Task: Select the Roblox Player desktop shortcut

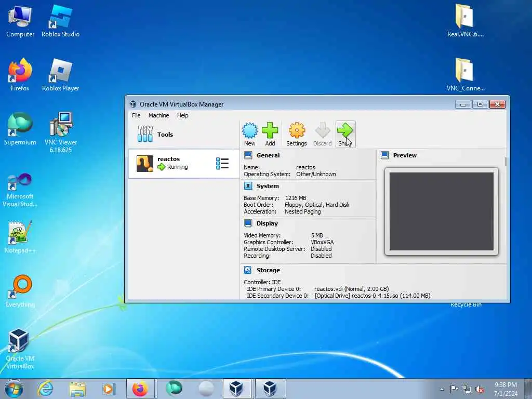Action: pyautogui.click(x=60, y=75)
